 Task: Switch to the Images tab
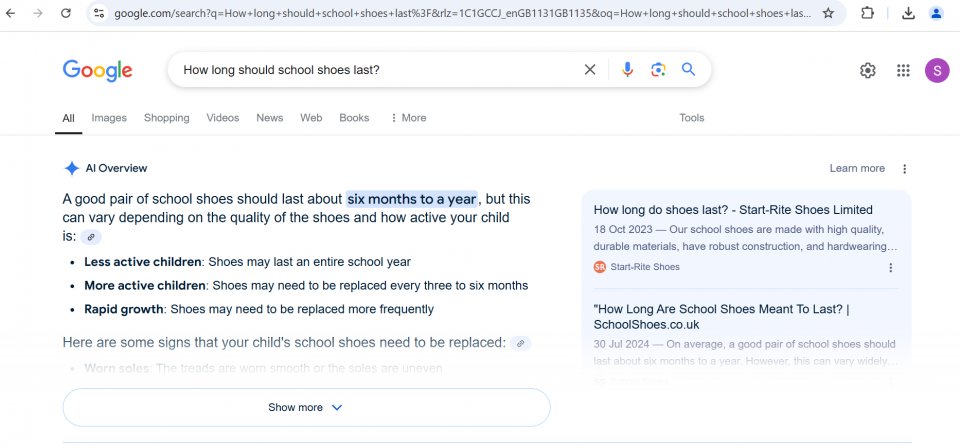[x=109, y=118]
